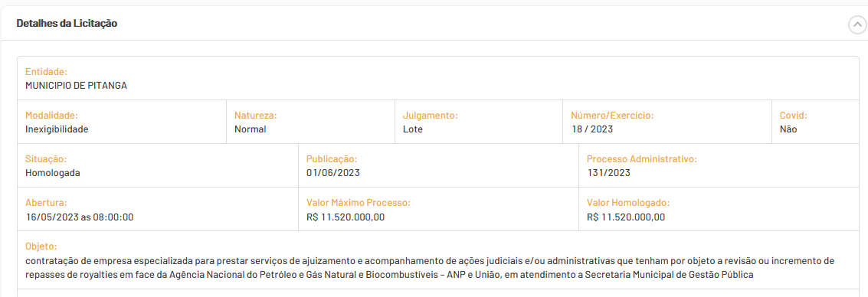Click the Natureza Normal value
This screenshot has width=868, height=297.
(251, 129)
